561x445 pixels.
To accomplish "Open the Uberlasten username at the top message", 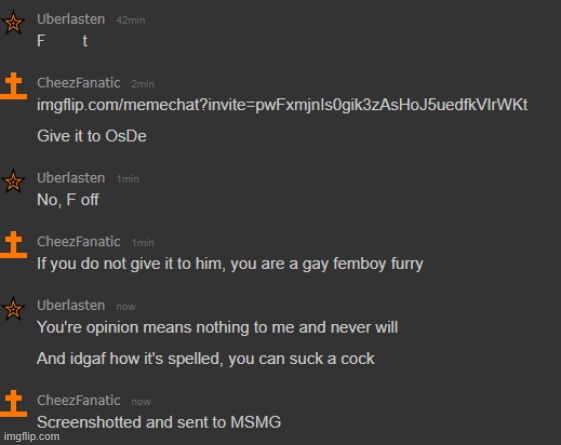I will tap(71, 19).
